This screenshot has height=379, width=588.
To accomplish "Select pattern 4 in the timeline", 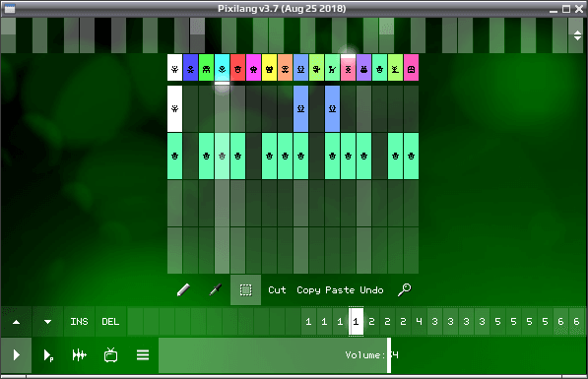I will coord(419,322).
